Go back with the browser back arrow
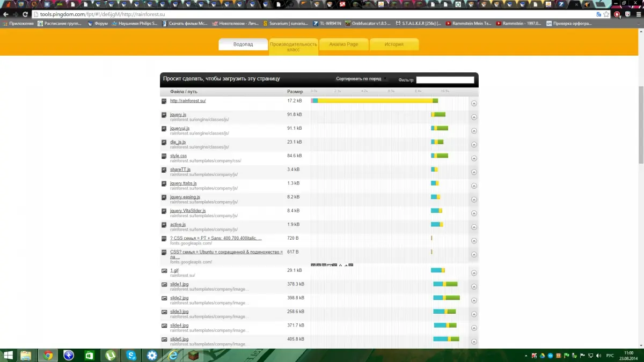The image size is (644, 362). pos(5,14)
